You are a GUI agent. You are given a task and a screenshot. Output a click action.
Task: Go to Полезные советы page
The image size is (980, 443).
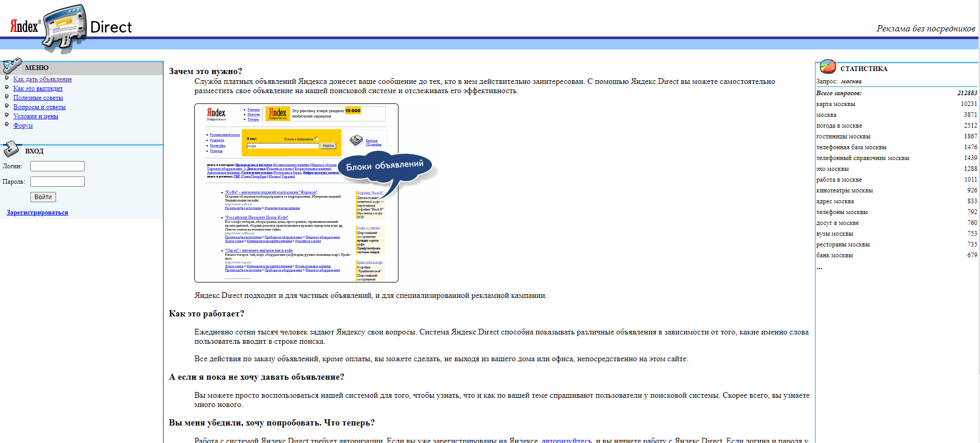pyautogui.click(x=38, y=98)
